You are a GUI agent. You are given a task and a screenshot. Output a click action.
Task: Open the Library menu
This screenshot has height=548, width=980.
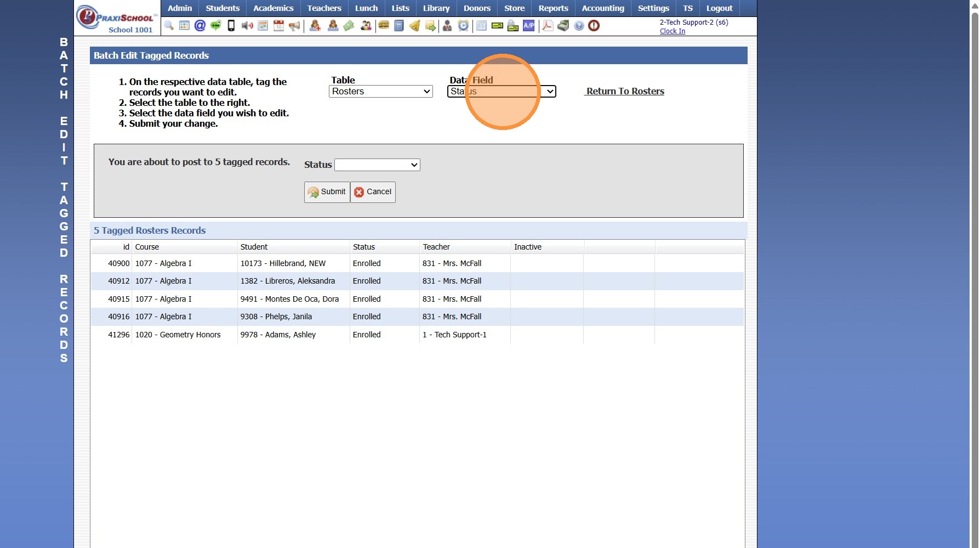coord(436,8)
